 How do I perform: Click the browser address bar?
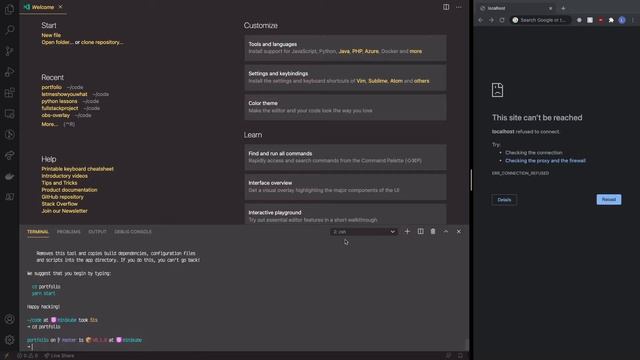[540, 20]
